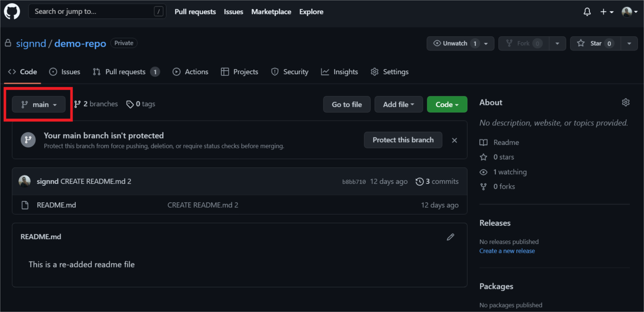This screenshot has width=644, height=312.
Task: Star the repository
Action: point(595,43)
